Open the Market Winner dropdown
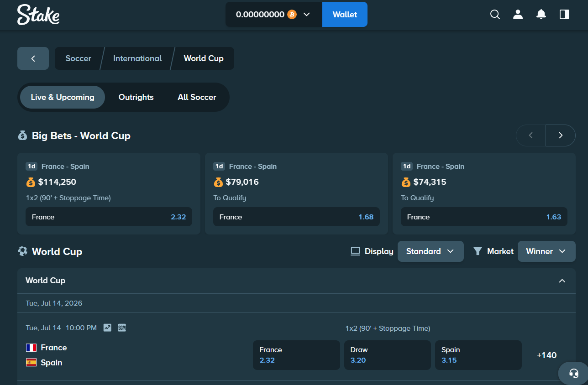Screen dimensions: 588x385 [x=546, y=251]
